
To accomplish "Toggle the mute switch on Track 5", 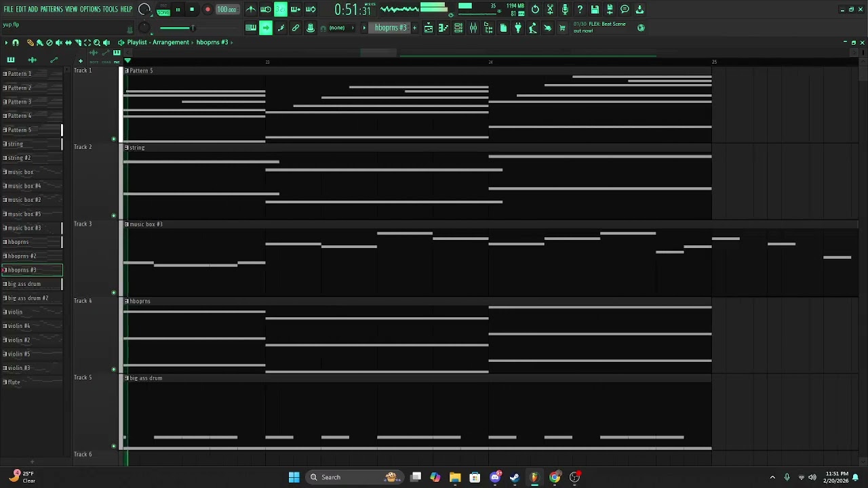I will tap(114, 446).
